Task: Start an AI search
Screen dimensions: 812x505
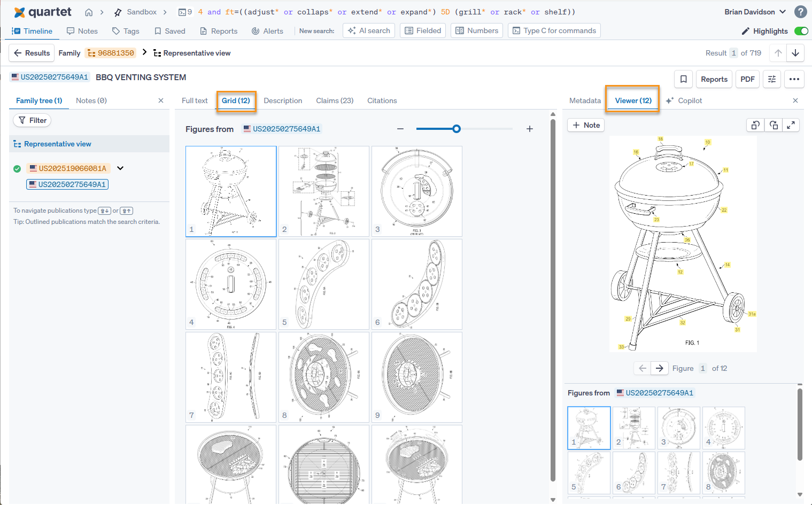Action: coord(369,30)
